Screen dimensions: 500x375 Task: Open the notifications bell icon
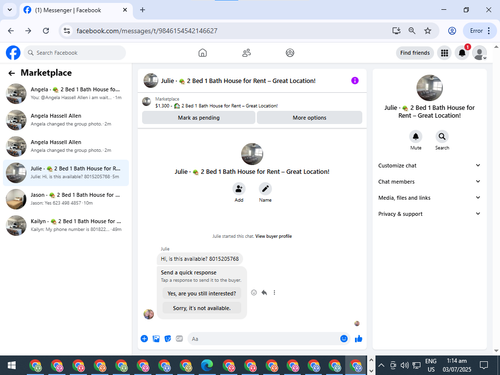click(462, 53)
